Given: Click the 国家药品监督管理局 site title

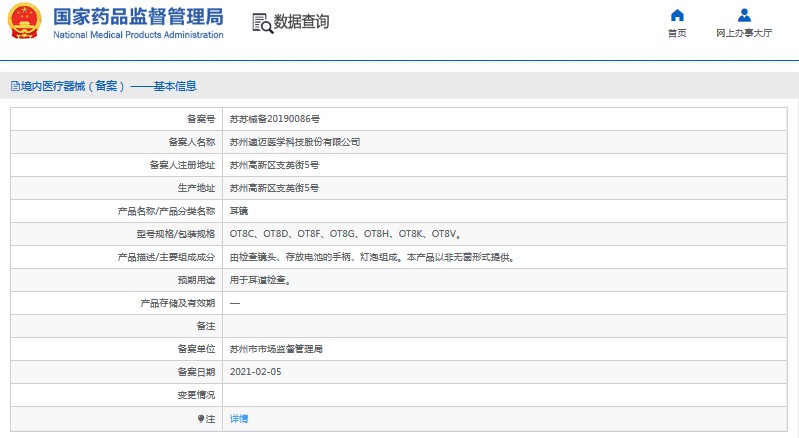Looking at the screenshot, I should pos(138,17).
